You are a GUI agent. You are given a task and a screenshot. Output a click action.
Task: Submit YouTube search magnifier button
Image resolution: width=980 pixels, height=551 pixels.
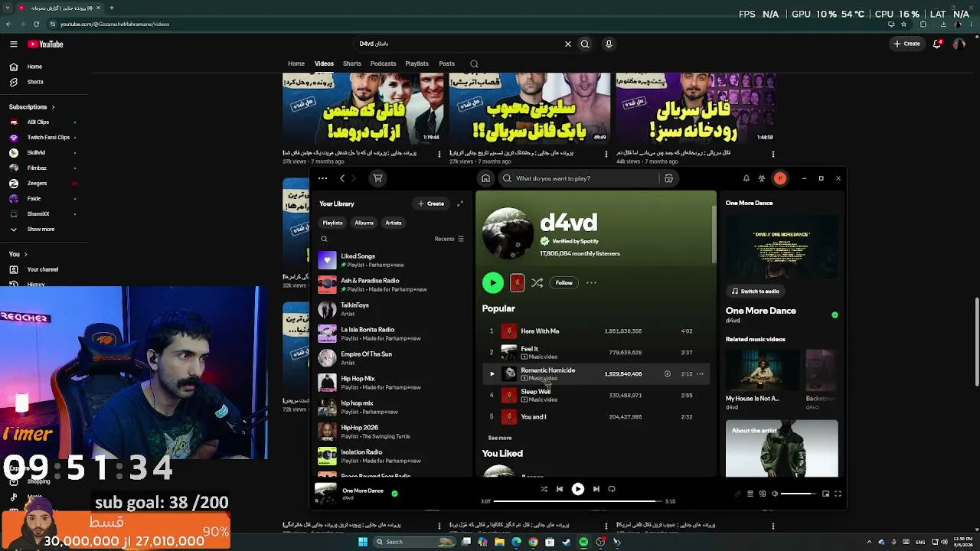point(585,44)
